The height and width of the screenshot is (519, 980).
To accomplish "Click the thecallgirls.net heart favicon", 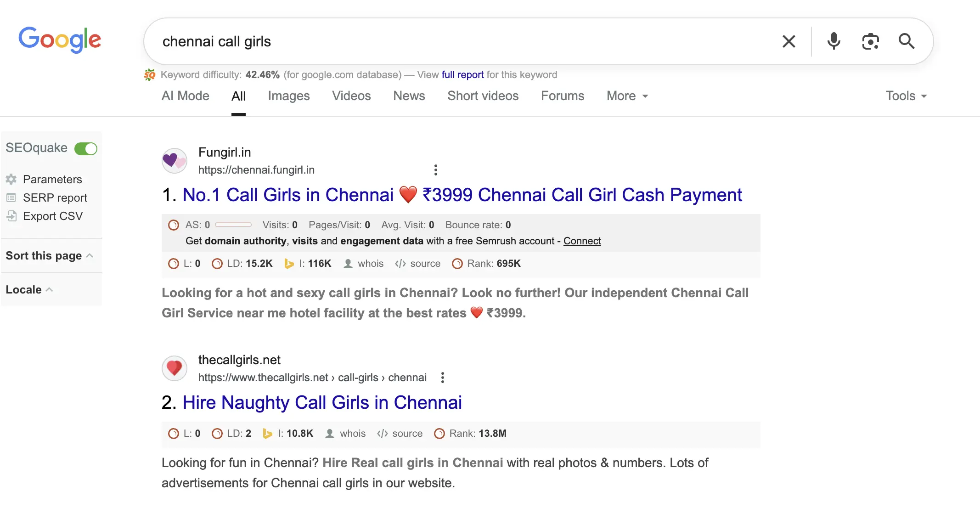I will pyautogui.click(x=175, y=368).
